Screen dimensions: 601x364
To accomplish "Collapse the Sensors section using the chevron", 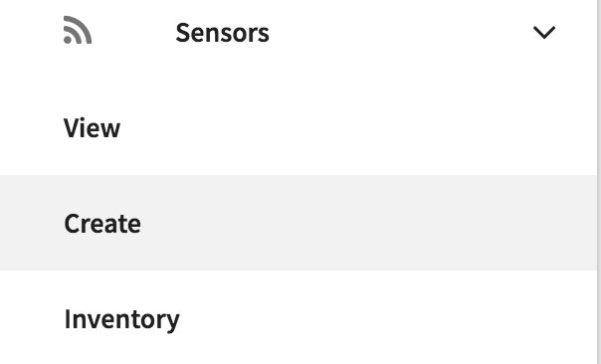I will [x=544, y=33].
